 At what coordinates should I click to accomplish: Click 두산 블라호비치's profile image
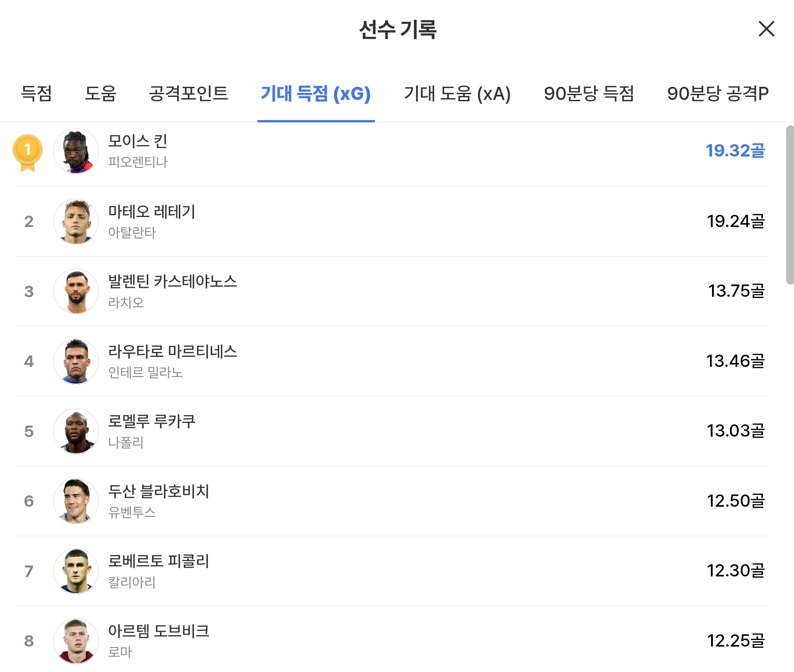[76, 501]
